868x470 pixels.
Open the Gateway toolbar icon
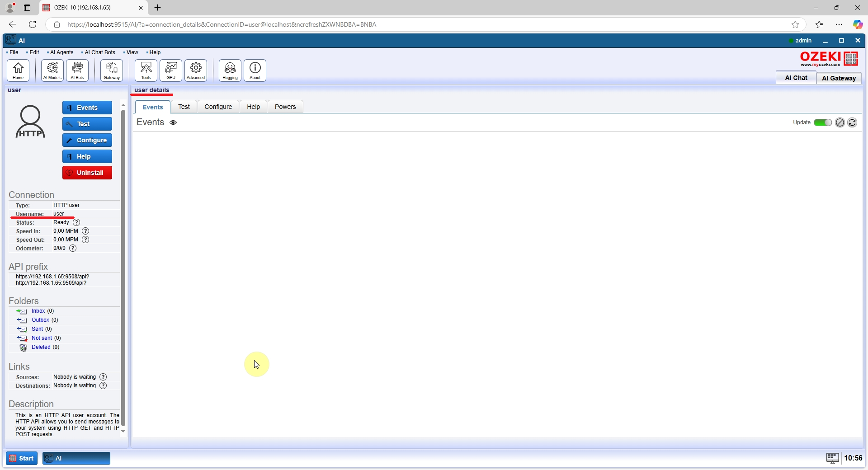(112, 70)
